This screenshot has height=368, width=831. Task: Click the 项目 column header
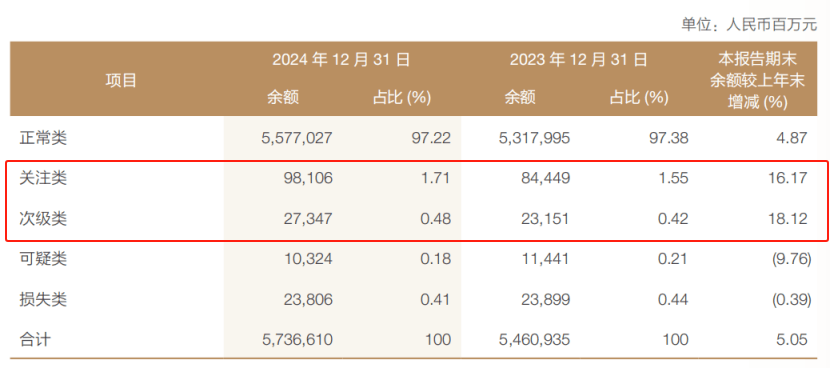121,80
